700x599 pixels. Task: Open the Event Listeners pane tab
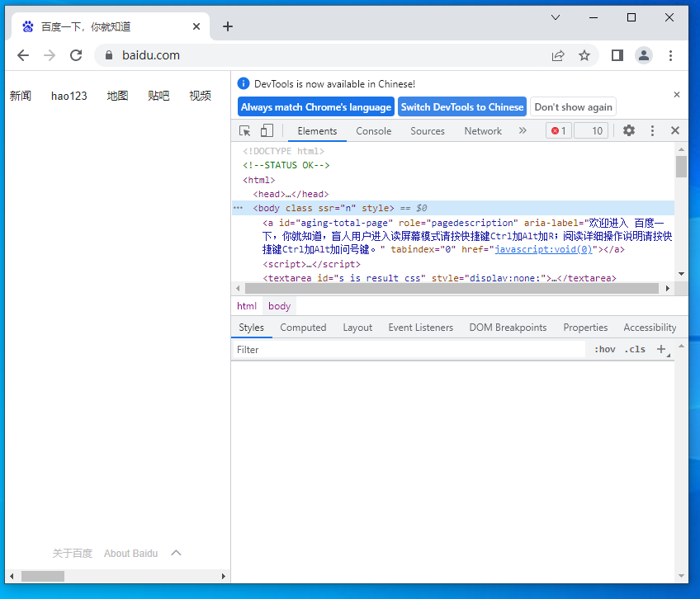coord(420,328)
